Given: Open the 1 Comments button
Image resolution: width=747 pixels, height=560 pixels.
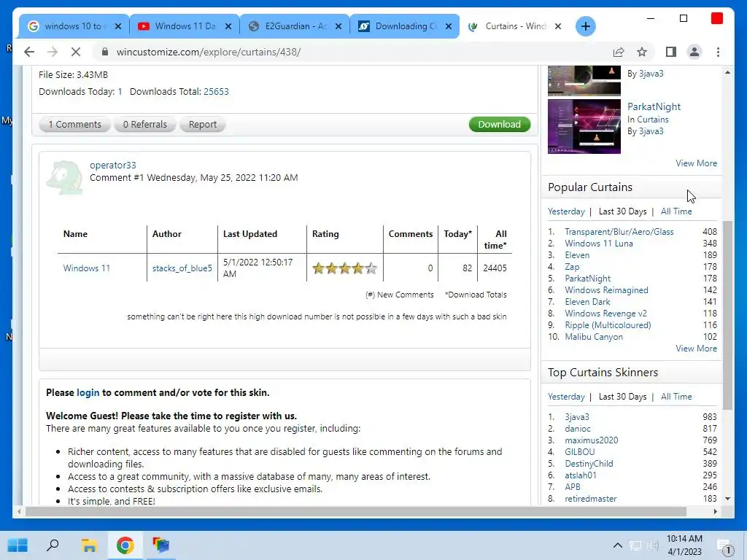Looking at the screenshot, I should [75, 124].
